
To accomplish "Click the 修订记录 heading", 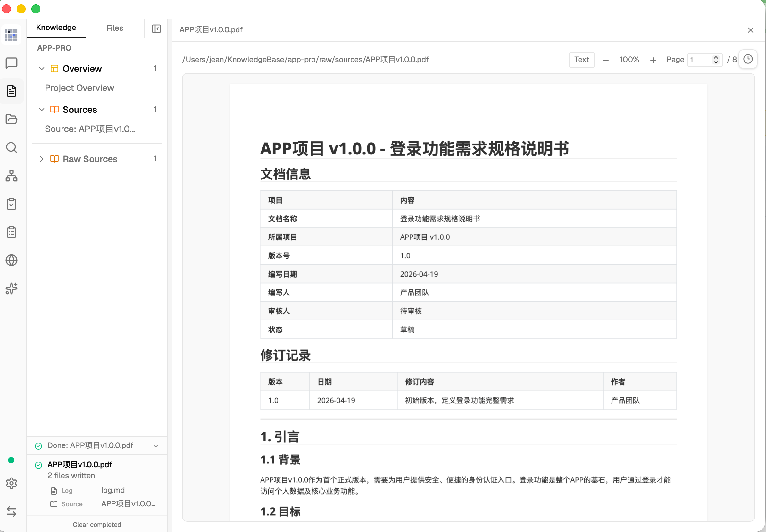I will click(x=285, y=355).
